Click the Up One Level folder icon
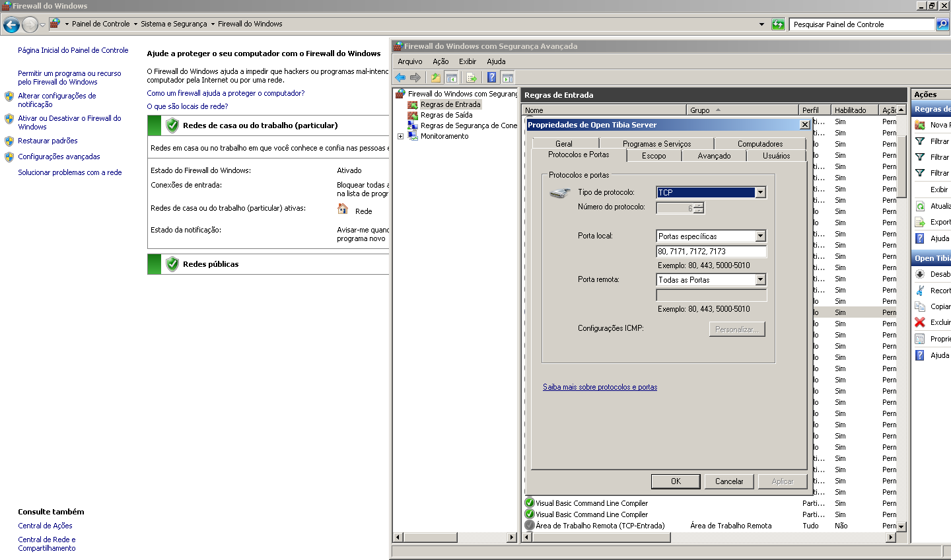The height and width of the screenshot is (560, 951). click(x=436, y=77)
